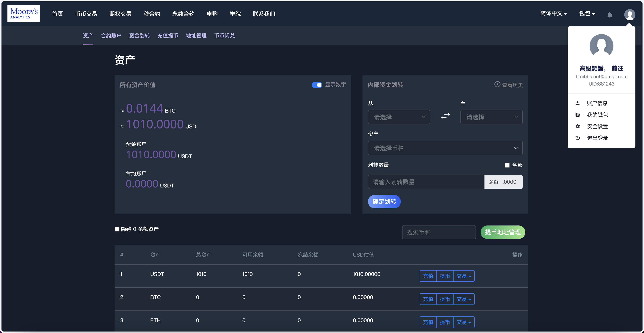This screenshot has width=644, height=333.
Task: Open 学院 in top navigation
Action: click(x=235, y=14)
